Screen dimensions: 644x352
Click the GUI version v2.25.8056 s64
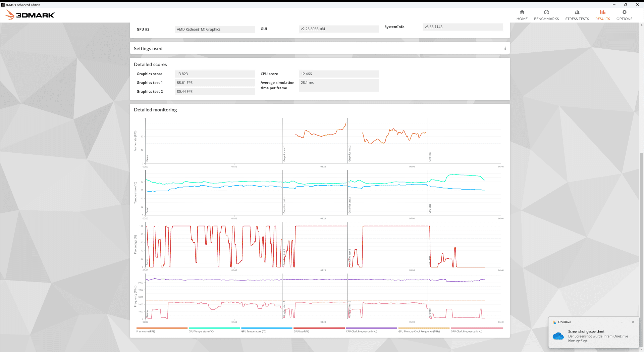339,29
